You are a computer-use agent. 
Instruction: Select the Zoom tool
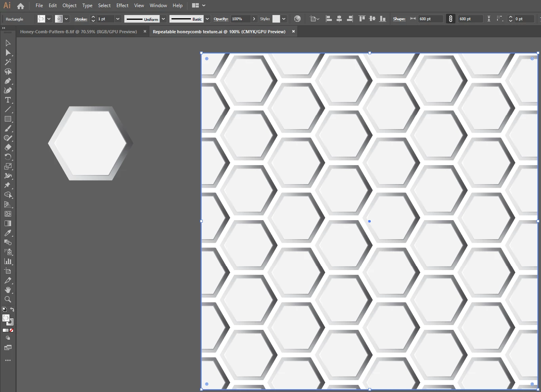pos(8,299)
